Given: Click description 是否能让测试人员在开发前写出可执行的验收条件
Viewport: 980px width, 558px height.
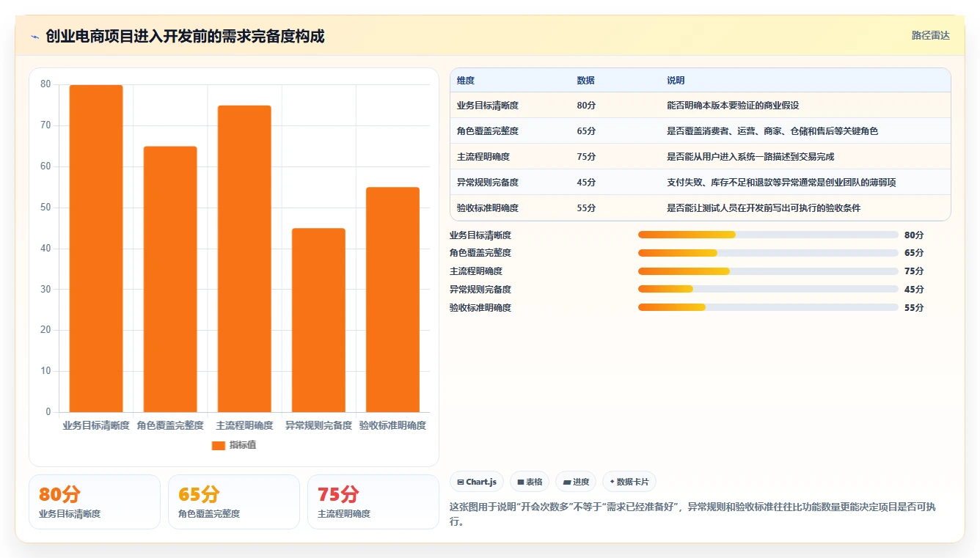Looking at the screenshot, I should [x=764, y=208].
